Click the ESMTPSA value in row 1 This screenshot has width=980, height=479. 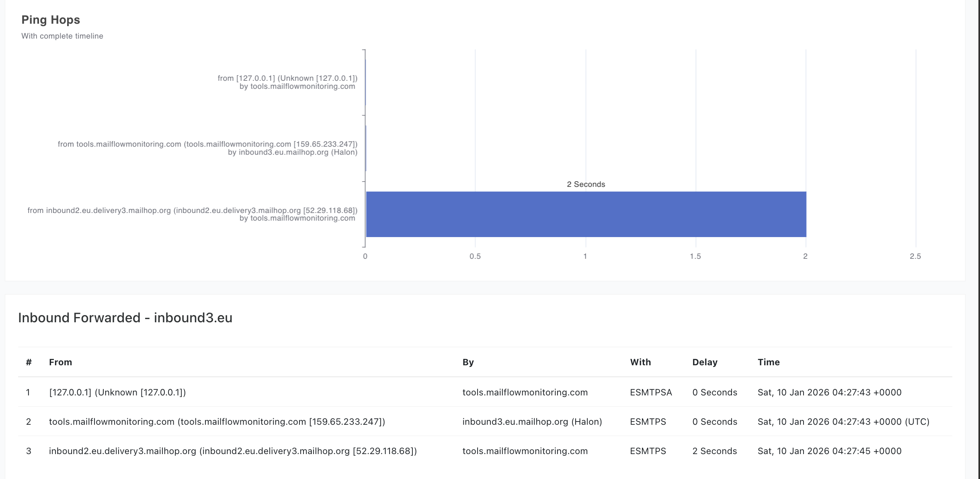651,392
